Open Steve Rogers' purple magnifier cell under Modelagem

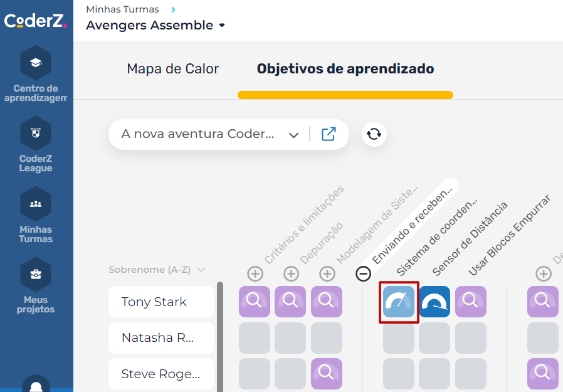coord(327,374)
